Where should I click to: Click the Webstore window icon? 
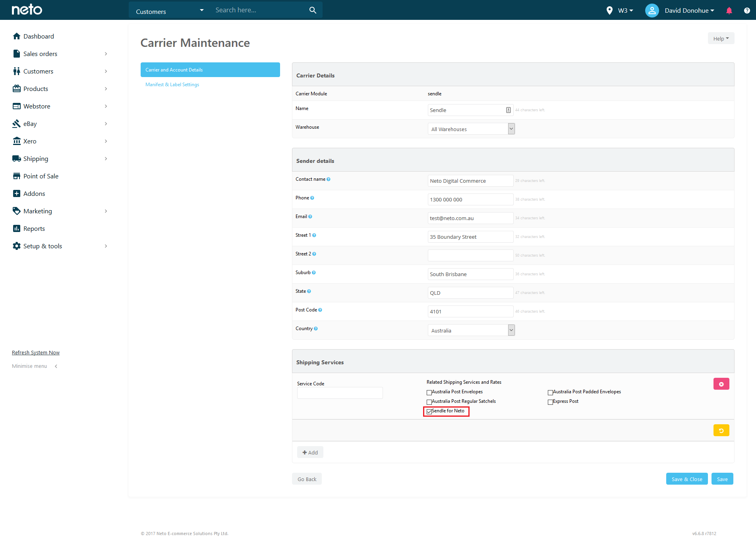(17, 106)
